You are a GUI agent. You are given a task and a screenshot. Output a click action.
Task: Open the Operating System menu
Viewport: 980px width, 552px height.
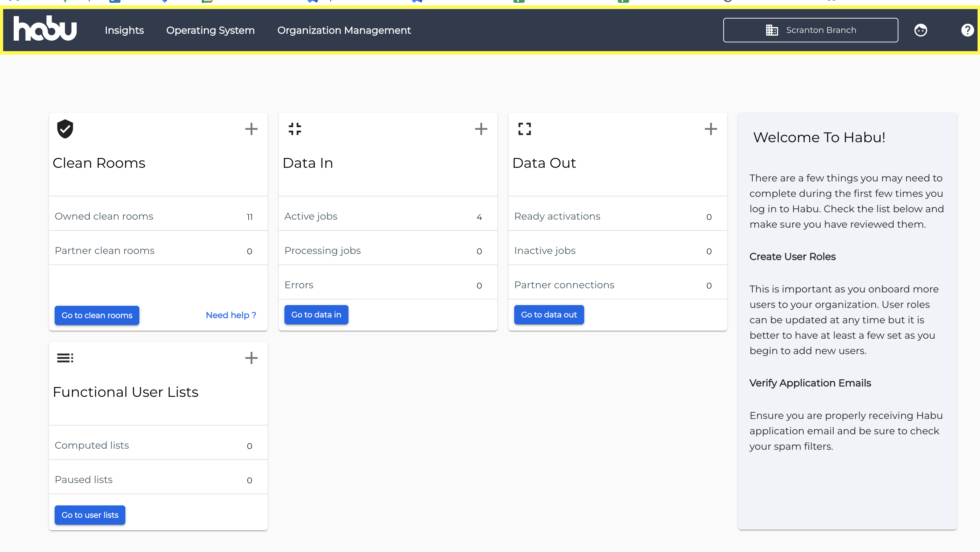point(211,30)
